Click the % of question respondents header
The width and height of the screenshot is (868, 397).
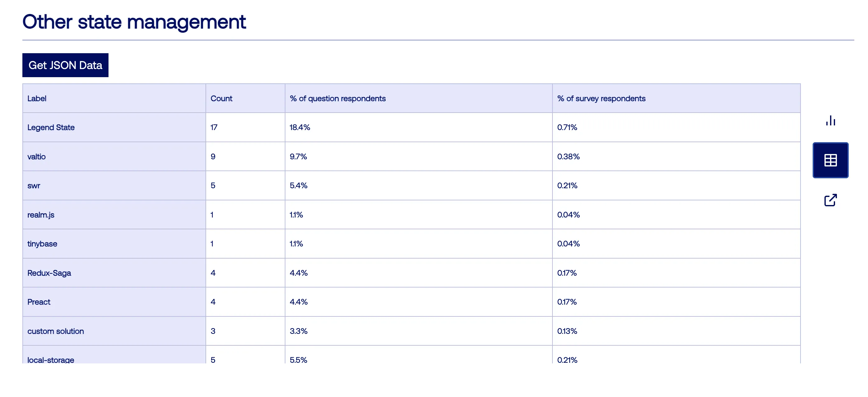pos(338,99)
